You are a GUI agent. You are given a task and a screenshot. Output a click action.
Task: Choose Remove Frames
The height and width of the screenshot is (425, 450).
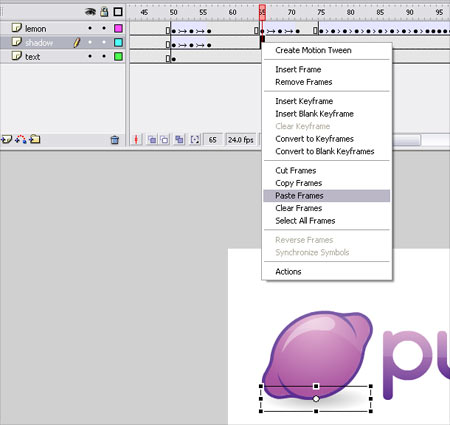click(x=304, y=82)
